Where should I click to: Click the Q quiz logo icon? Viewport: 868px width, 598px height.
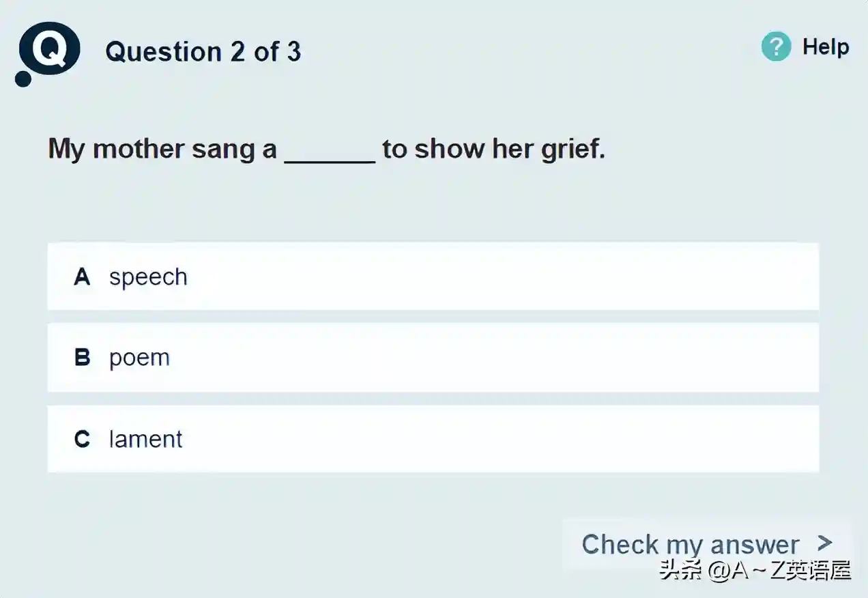(x=50, y=49)
